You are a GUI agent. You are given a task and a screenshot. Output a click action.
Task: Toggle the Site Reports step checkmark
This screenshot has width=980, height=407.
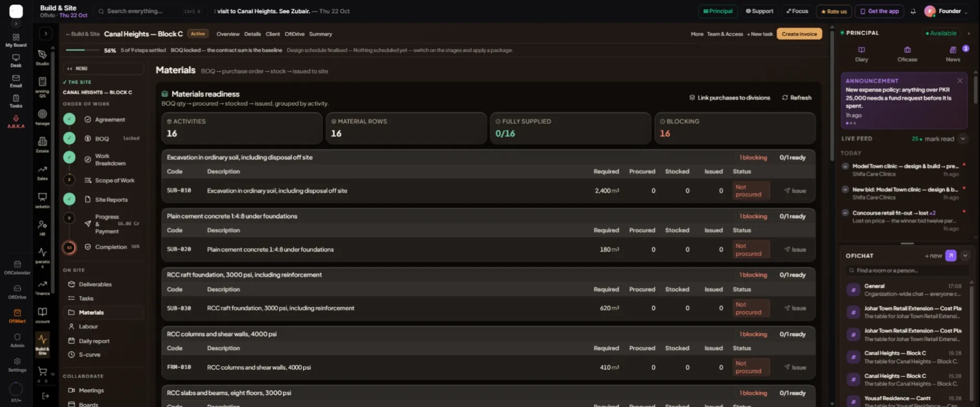(x=69, y=199)
